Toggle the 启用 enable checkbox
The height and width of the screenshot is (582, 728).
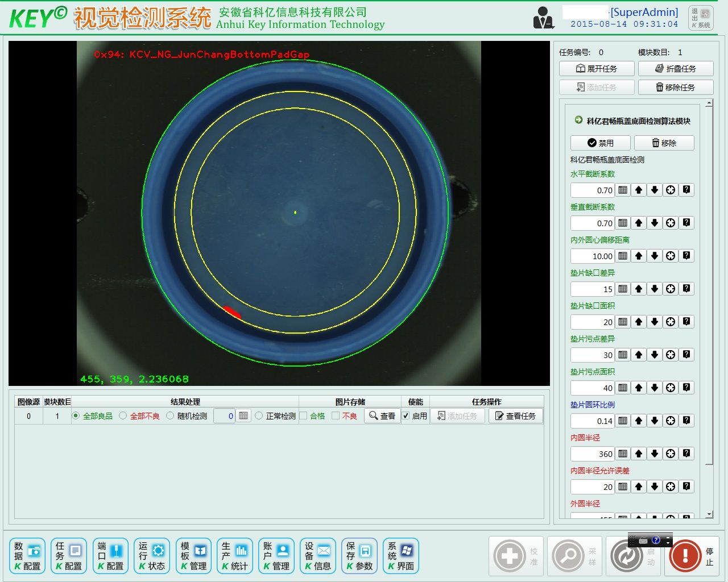406,416
